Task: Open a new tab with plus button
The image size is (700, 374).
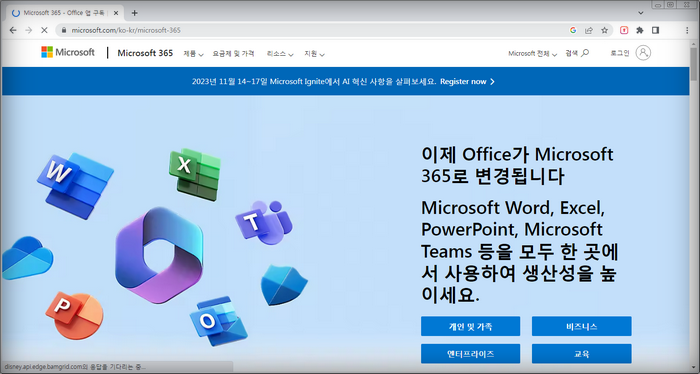Action: pyautogui.click(x=134, y=13)
